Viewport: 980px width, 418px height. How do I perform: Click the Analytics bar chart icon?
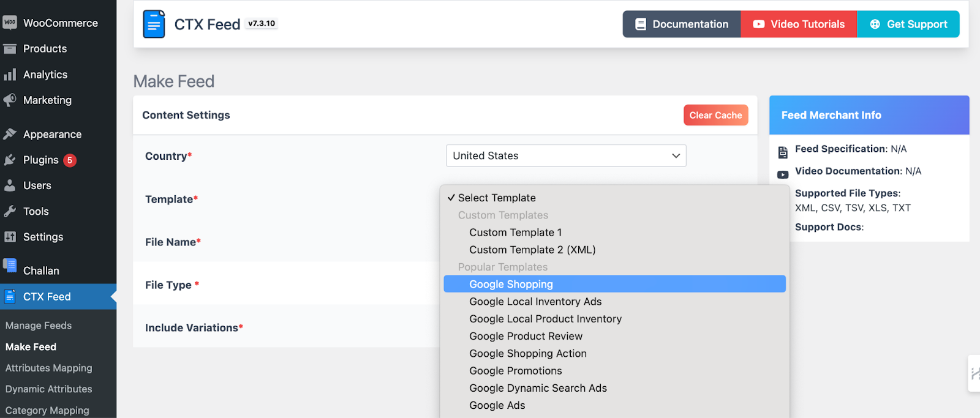10,75
